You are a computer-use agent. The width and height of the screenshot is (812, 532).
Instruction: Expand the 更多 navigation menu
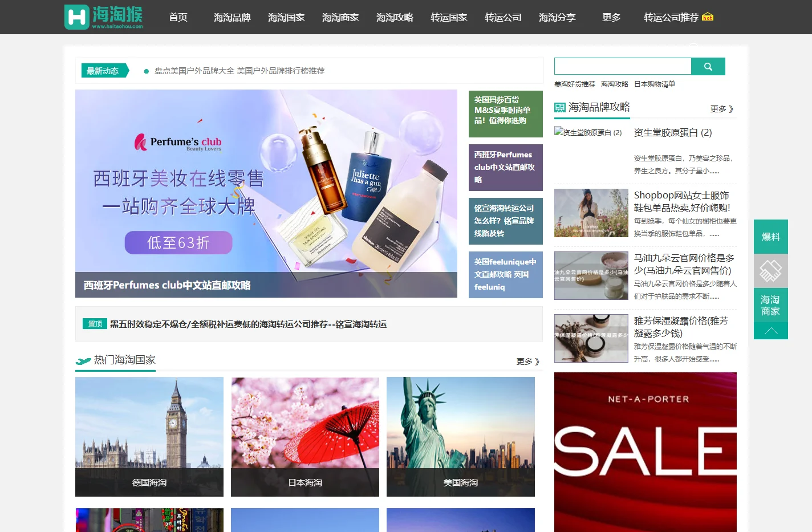611,17
